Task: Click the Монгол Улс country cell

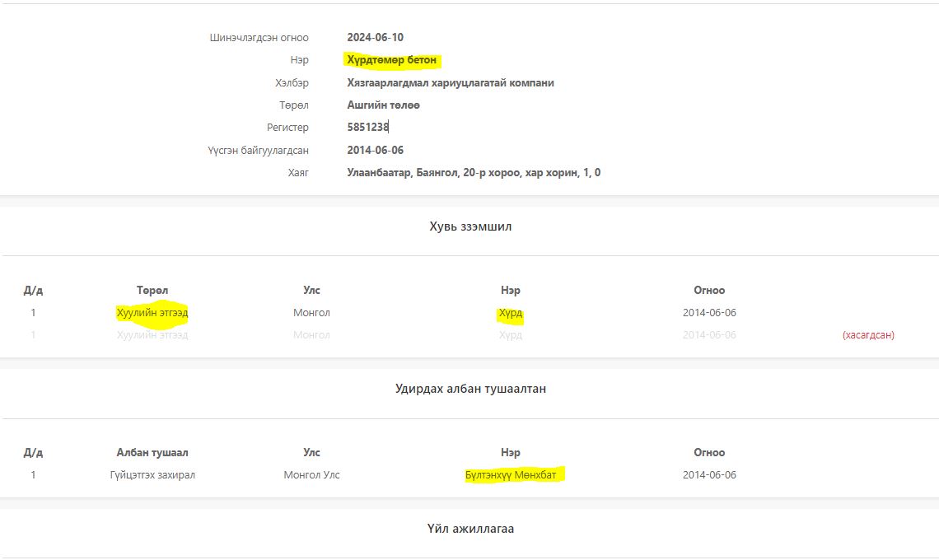Action: point(311,475)
